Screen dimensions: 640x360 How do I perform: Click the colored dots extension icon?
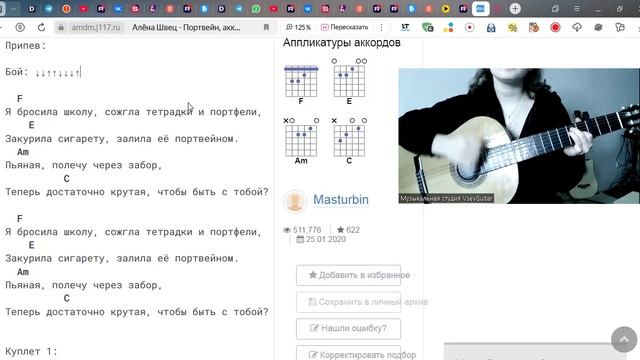[449, 27]
